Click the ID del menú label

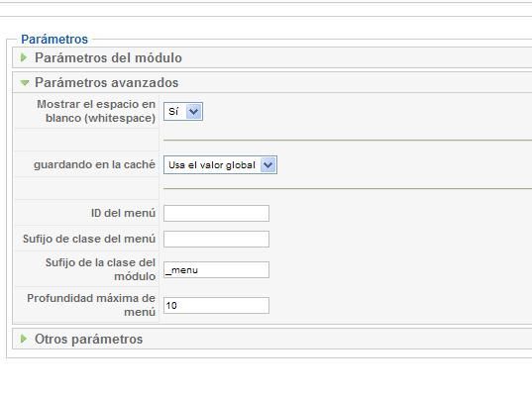(123, 213)
